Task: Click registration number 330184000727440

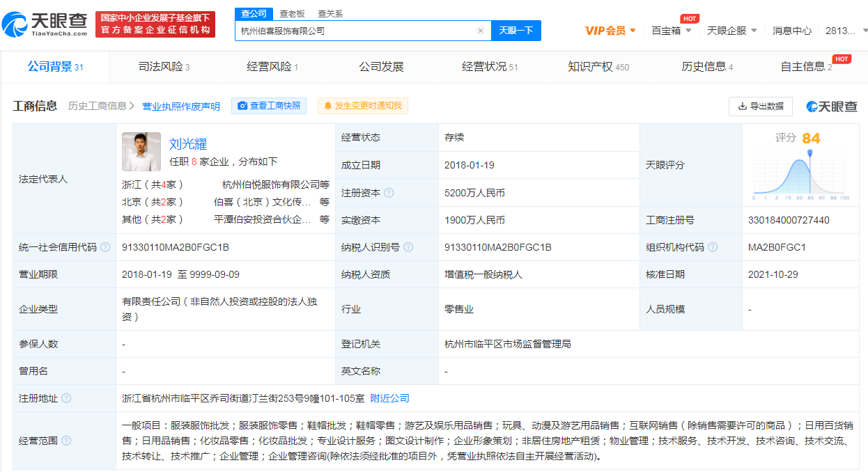Action: point(789,220)
